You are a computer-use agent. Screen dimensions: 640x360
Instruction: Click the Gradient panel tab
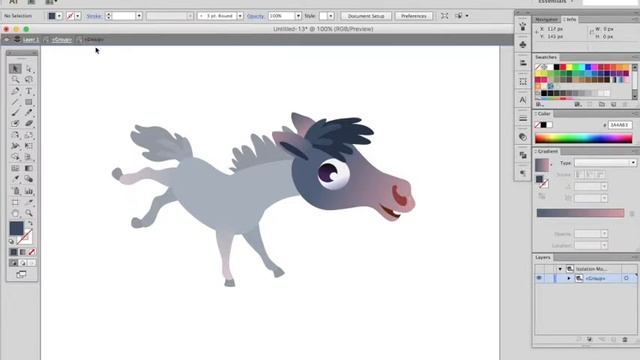[x=547, y=151]
